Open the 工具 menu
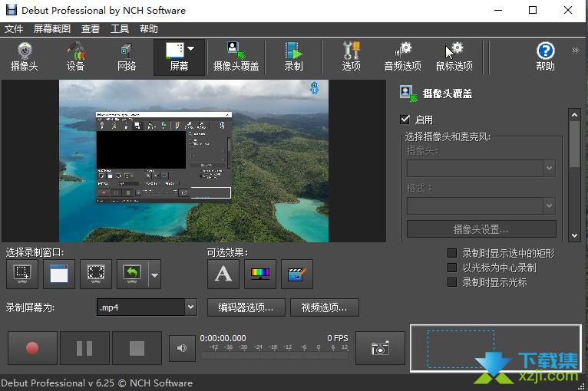 120,29
